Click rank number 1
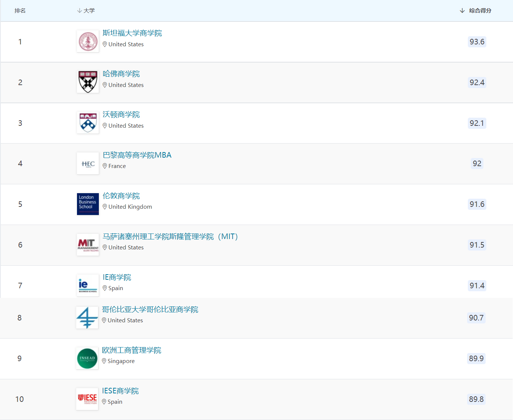This screenshot has width=513, height=420. (20, 42)
